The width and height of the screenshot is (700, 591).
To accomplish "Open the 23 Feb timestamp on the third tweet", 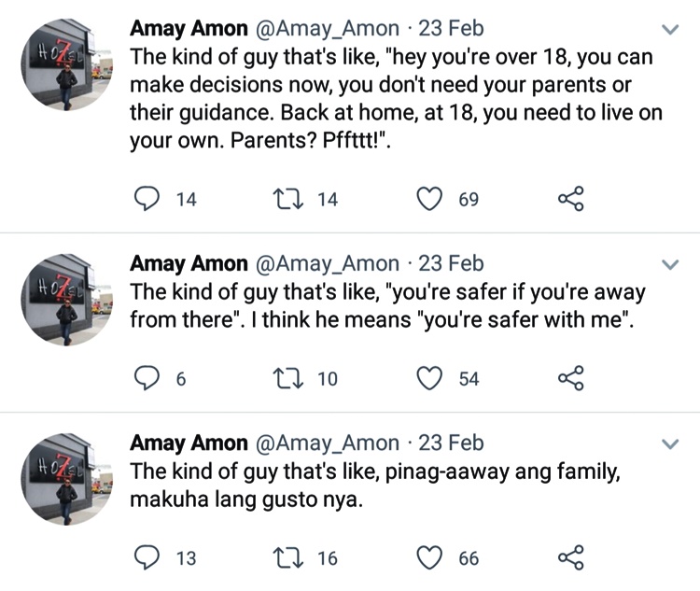I will (x=452, y=443).
